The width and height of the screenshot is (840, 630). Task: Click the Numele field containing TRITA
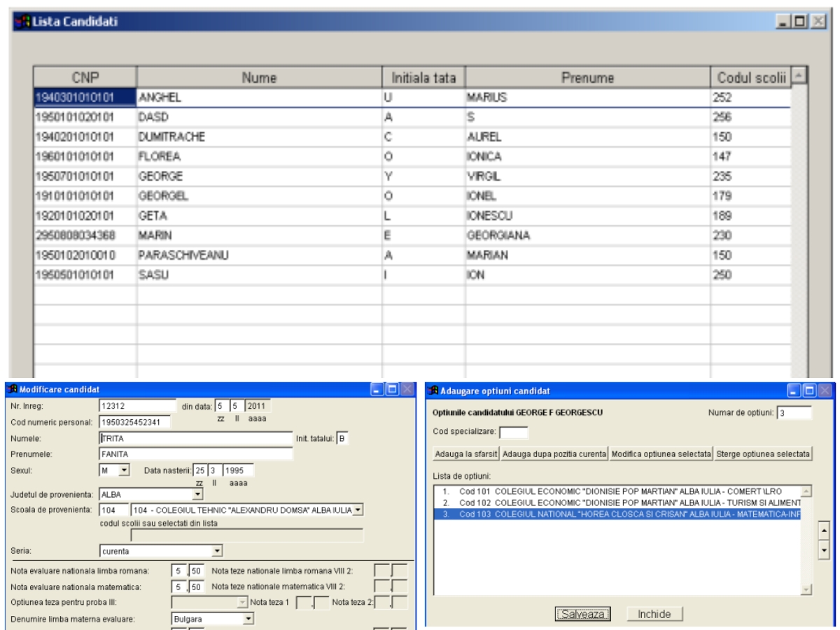(195, 438)
